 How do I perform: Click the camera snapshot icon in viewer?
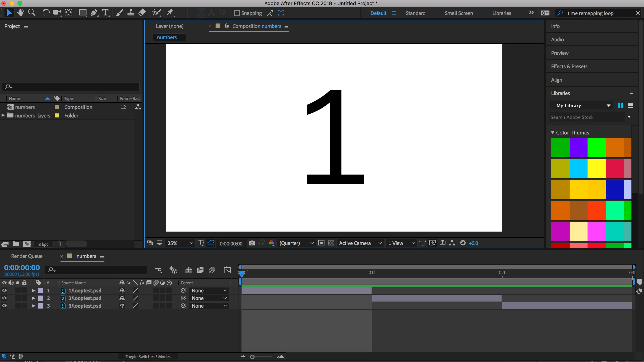[x=252, y=243]
